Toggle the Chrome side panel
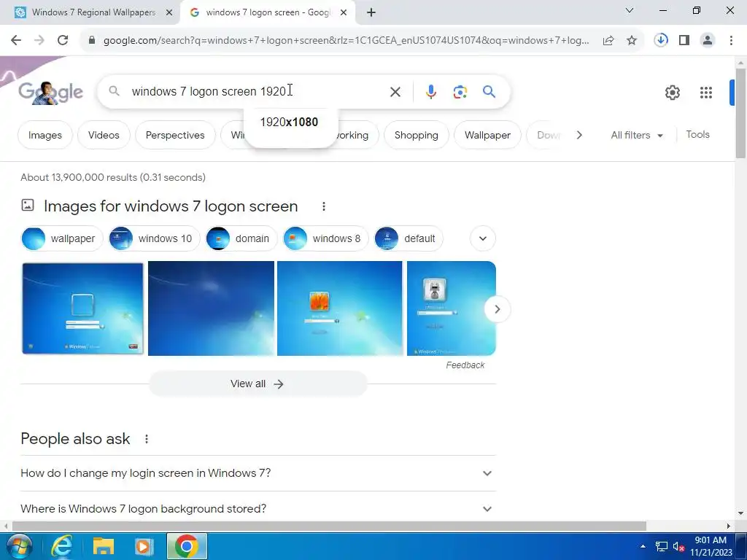Screen dimensions: 747x560 pyautogui.click(x=684, y=41)
